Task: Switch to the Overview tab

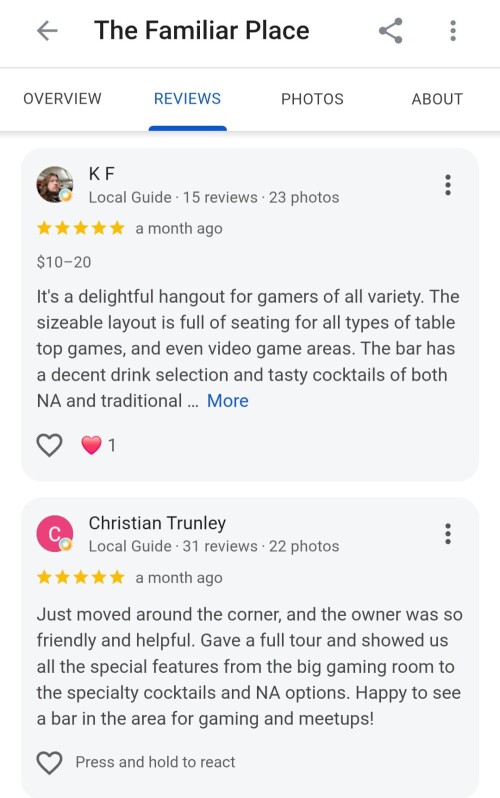Action: click(62, 99)
